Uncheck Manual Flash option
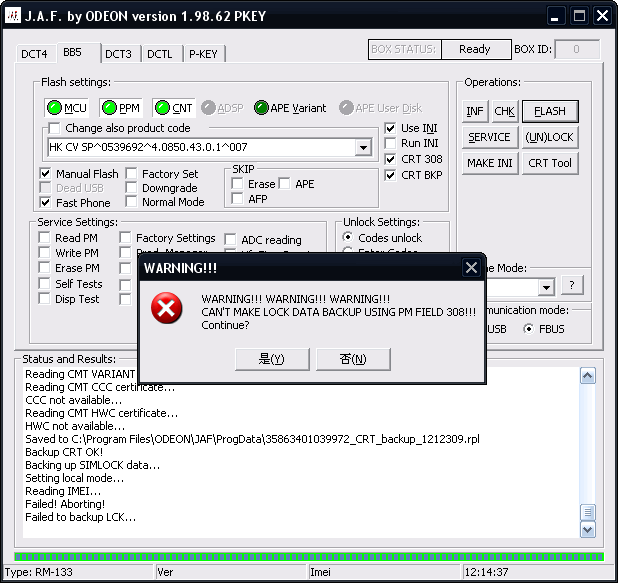Screen dimensions: 618x583 pyautogui.click(x=45, y=173)
